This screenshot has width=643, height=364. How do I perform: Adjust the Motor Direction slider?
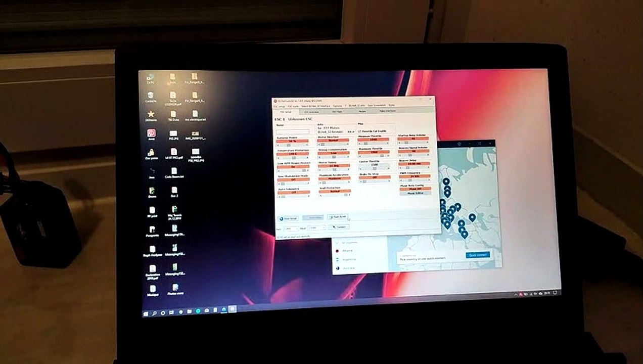pyautogui.click(x=334, y=144)
